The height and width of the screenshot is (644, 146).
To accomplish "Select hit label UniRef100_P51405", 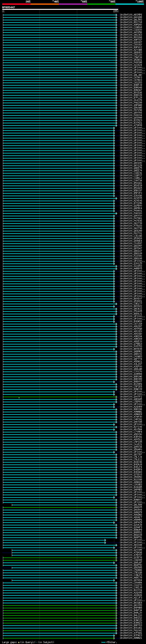I will click(131, 311).
